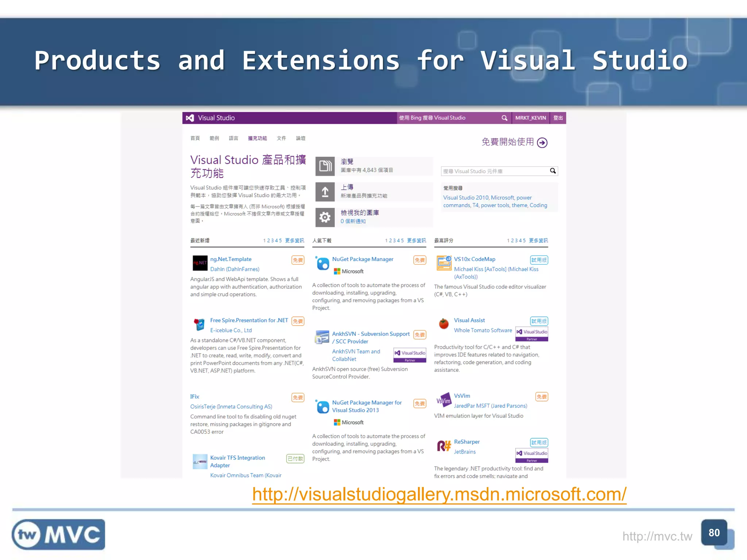Open the 語言 languages menu item
This screenshot has width=747, height=560.
(x=233, y=138)
